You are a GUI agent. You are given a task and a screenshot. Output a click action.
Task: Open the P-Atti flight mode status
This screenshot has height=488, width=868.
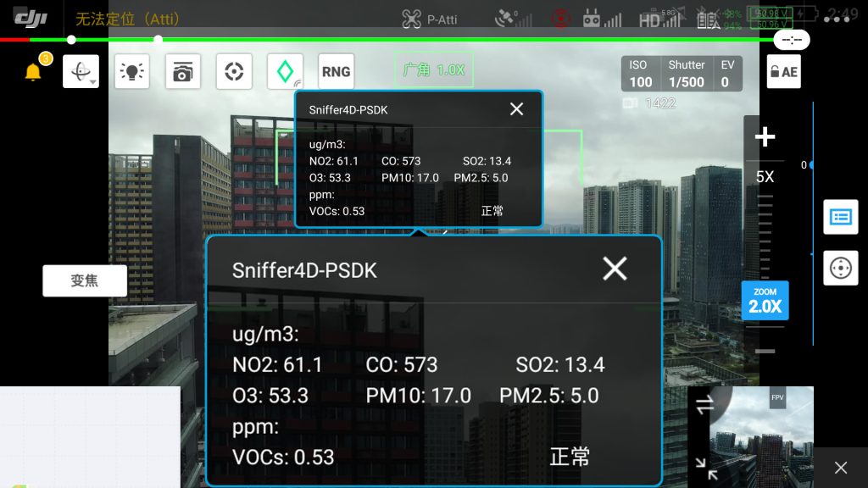pos(430,19)
